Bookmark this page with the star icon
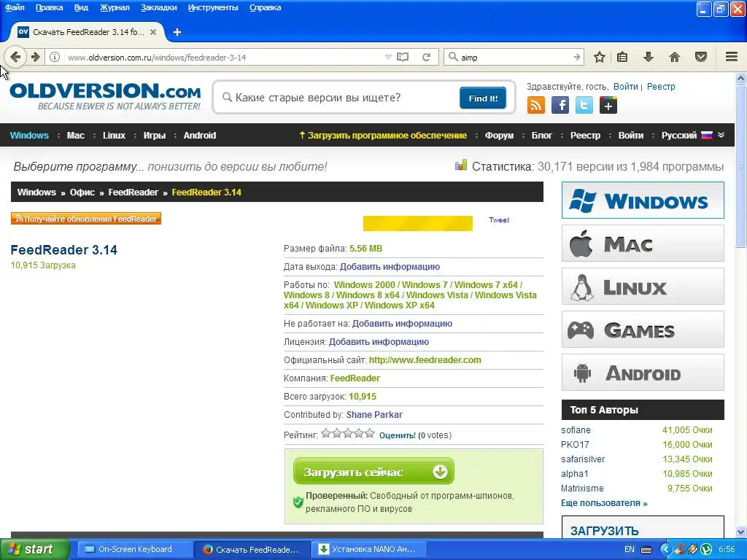Image resolution: width=747 pixels, height=560 pixels. 600,57
